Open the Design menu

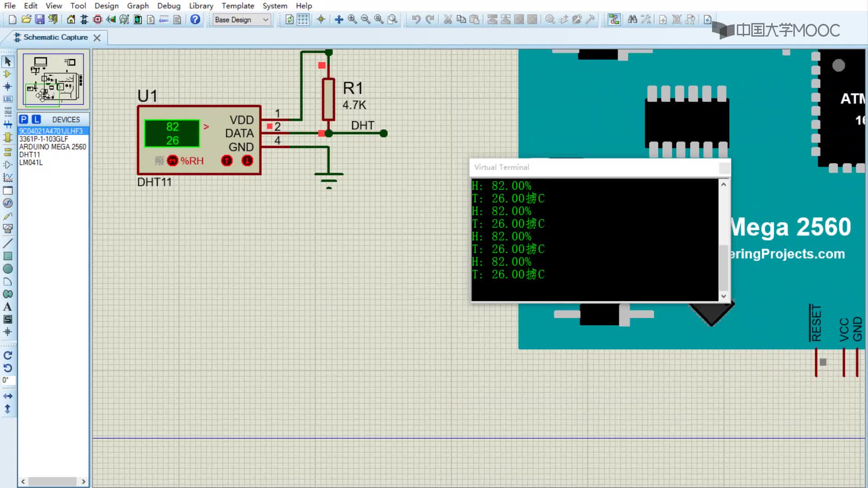106,6
